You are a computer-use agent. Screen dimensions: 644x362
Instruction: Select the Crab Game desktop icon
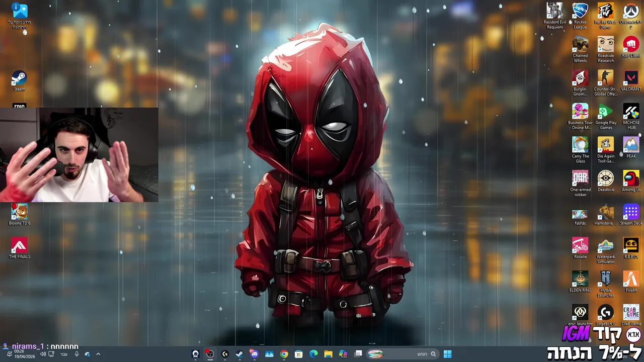(x=631, y=315)
